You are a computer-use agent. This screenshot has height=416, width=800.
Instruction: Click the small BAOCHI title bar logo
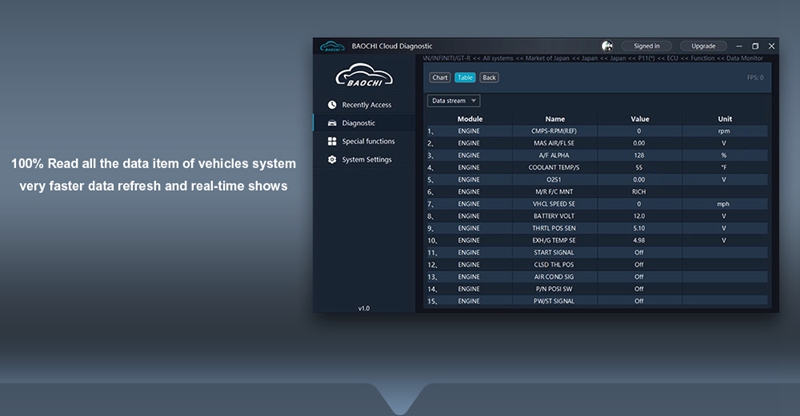pos(333,46)
